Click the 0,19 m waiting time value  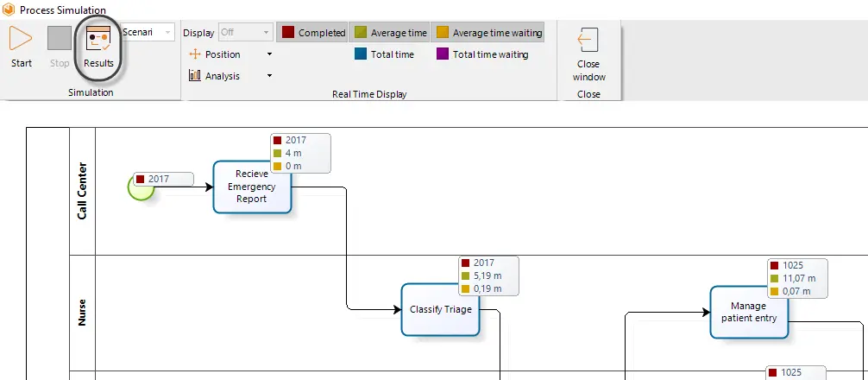[x=487, y=288]
